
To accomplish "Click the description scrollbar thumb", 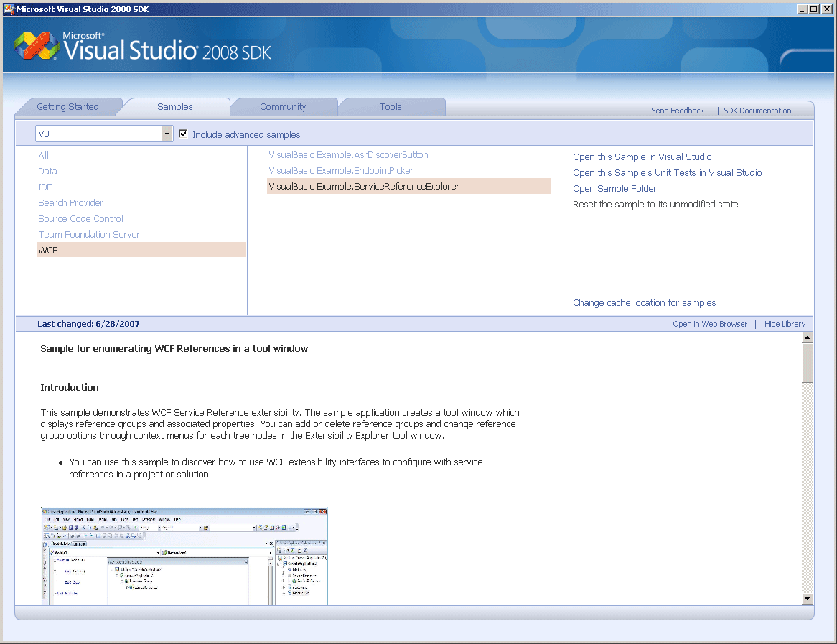I will [x=807, y=363].
